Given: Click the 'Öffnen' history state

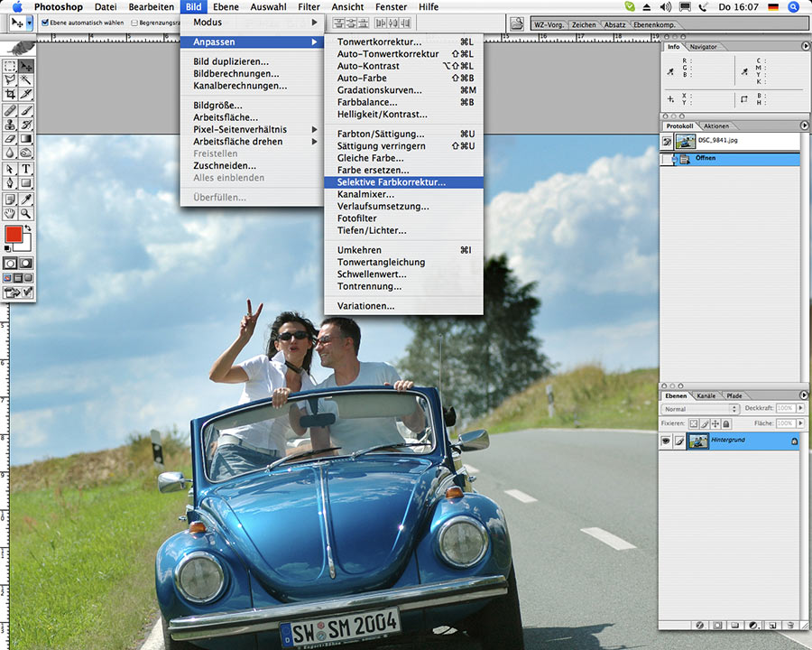Looking at the screenshot, I should (706, 159).
